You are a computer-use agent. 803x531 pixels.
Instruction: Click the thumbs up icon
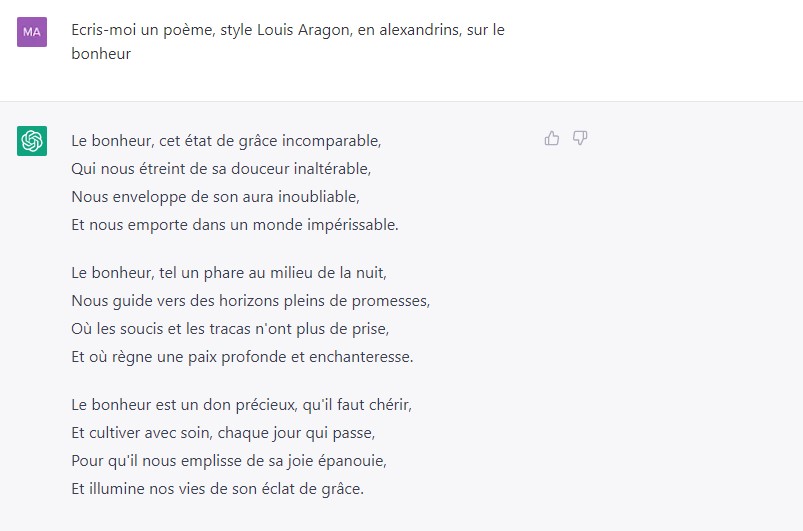(x=551, y=139)
